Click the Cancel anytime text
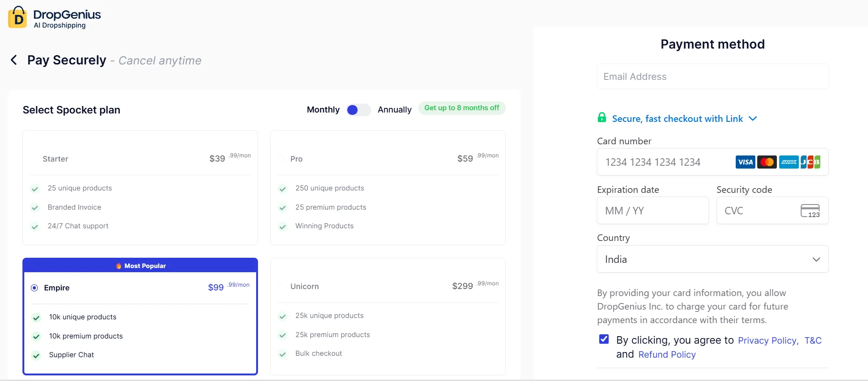The width and height of the screenshot is (868, 381). tap(160, 61)
